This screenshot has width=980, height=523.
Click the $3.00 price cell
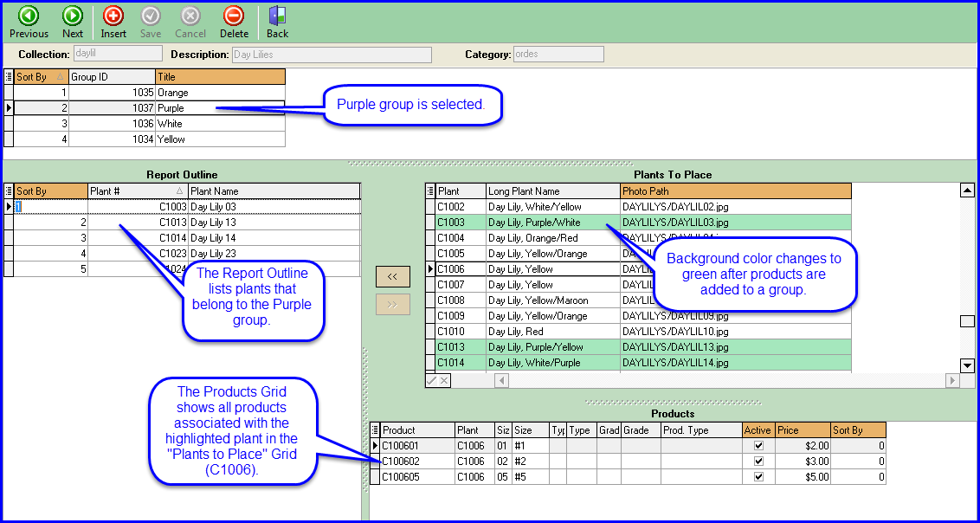click(x=803, y=462)
